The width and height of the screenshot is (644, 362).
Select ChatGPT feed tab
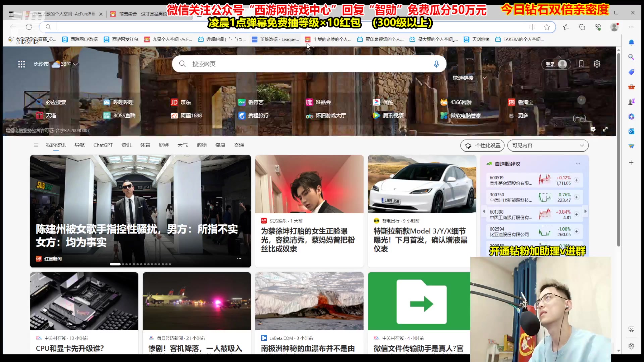[103, 145]
